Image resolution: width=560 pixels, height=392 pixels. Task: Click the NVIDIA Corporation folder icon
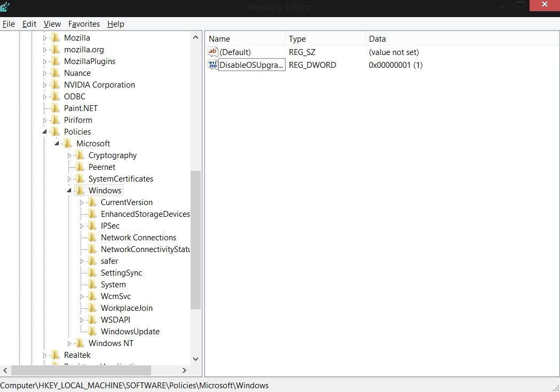click(x=56, y=85)
